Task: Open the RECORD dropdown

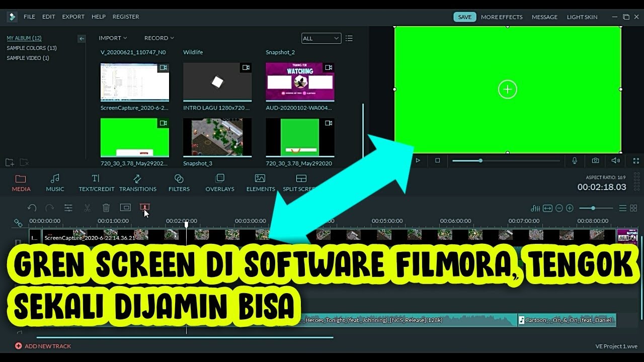Action: (159, 38)
